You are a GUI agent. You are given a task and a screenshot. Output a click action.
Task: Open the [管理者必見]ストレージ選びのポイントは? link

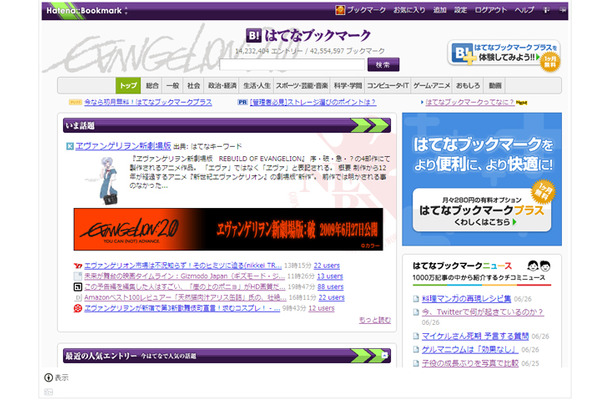[x=313, y=102]
